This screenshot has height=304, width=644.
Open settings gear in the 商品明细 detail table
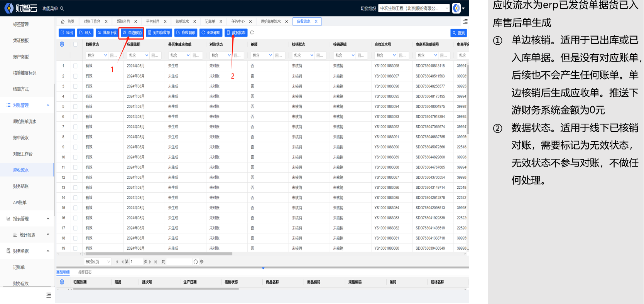tap(62, 282)
